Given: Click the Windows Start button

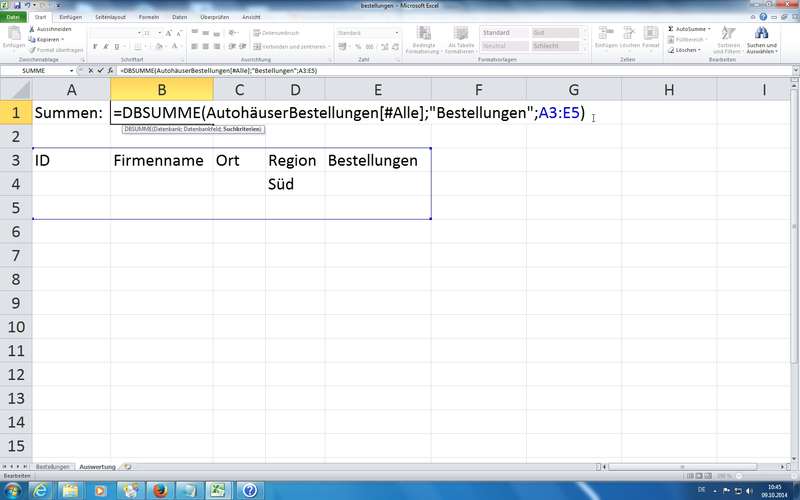Looking at the screenshot, I should click(x=12, y=490).
